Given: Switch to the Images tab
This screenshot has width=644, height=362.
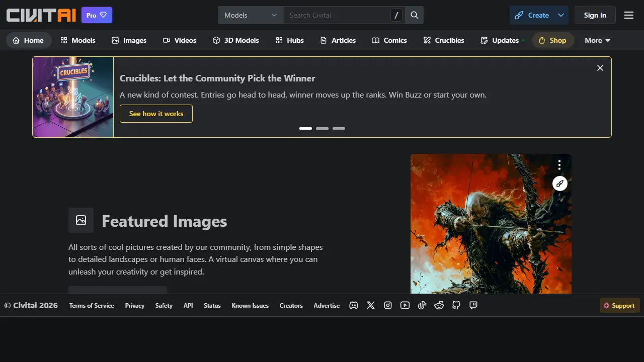Looking at the screenshot, I should (129, 40).
